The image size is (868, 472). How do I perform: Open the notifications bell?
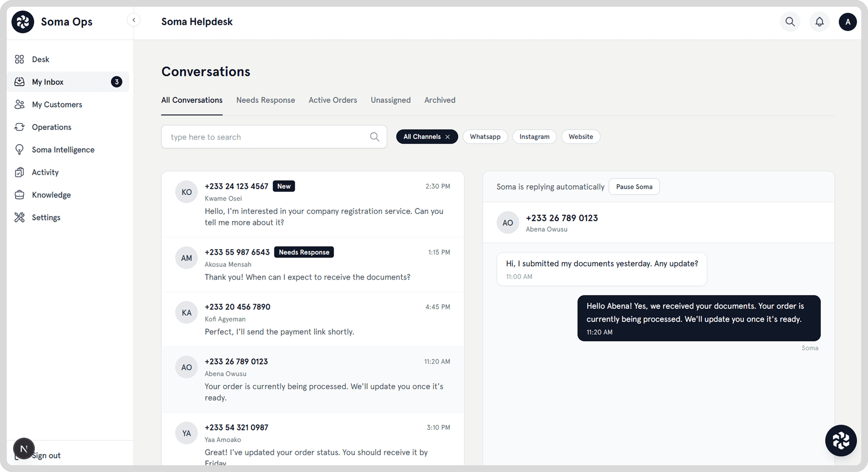coord(819,22)
